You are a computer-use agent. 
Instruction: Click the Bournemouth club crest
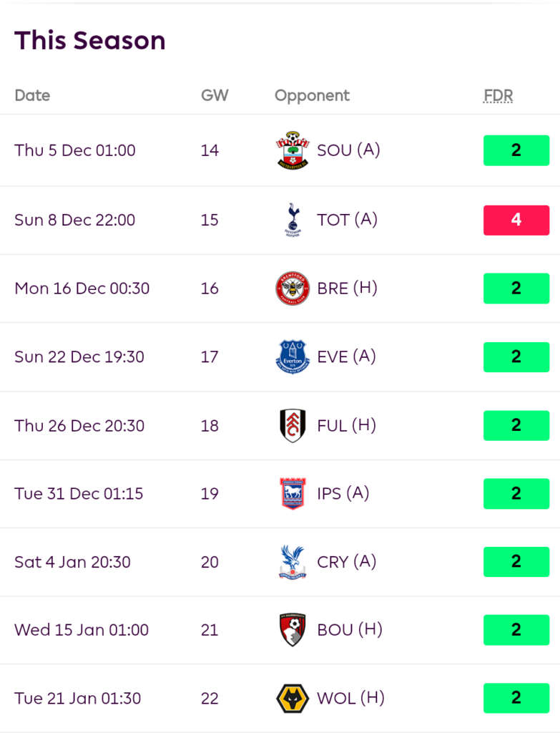[x=293, y=630]
